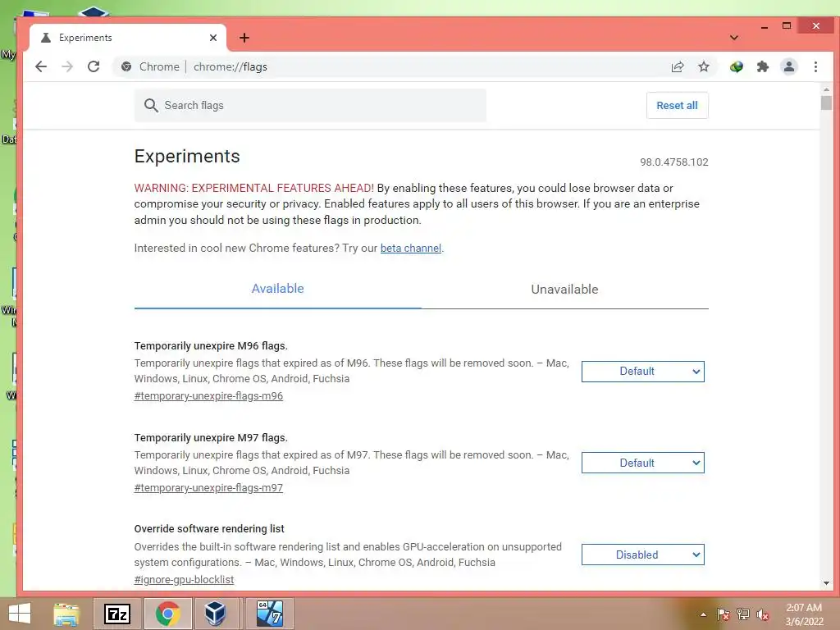Open the network tray icon
Image resolution: width=840 pixels, height=630 pixels.
coord(743,614)
